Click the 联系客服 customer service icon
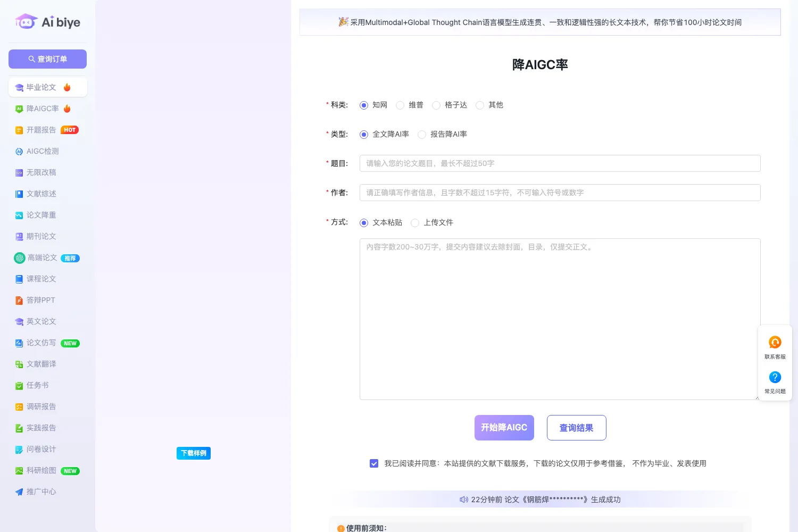The image size is (798, 532). pyautogui.click(x=775, y=342)
